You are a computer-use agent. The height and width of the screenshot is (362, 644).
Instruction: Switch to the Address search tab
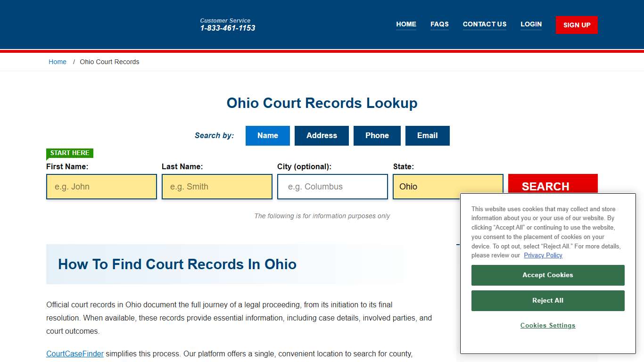click(322, 135)
